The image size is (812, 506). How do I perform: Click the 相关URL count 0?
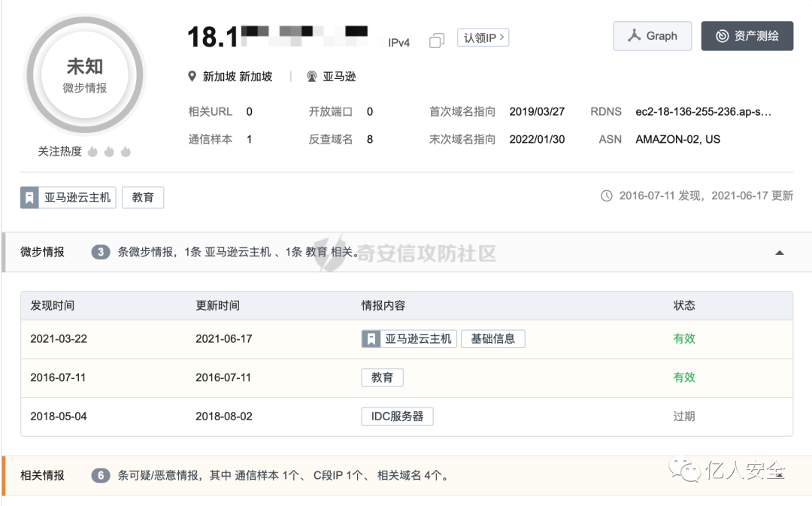coord(249,112)
